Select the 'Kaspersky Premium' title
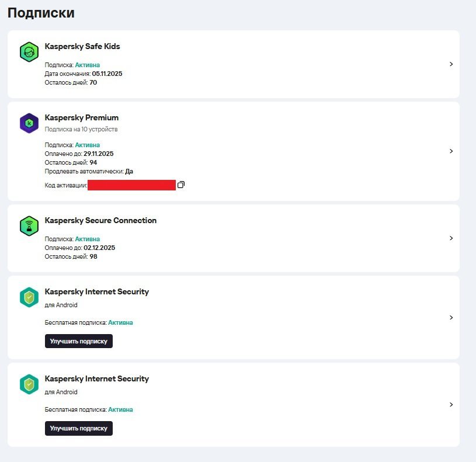476x462 pixels. pyautogui.click(x=82, y=118)
